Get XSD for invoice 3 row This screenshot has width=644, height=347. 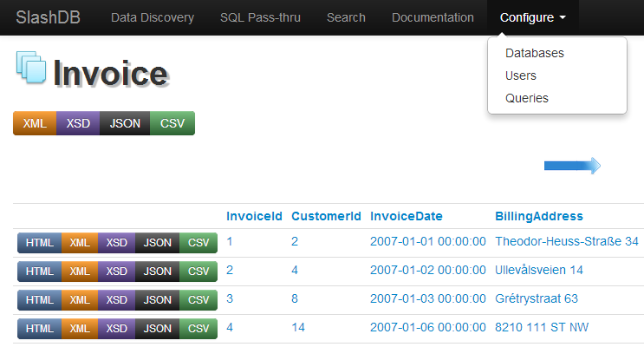[117, 300]
